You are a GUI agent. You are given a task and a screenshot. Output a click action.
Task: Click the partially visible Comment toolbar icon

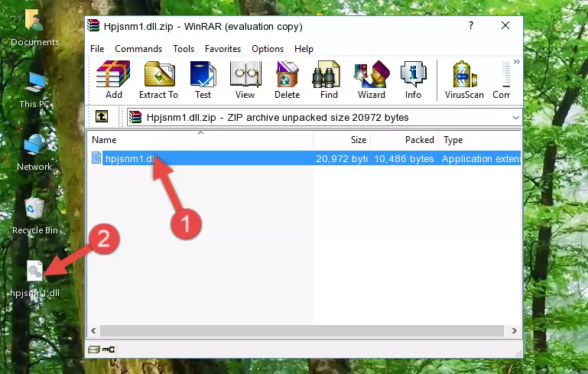pos(502,80)
